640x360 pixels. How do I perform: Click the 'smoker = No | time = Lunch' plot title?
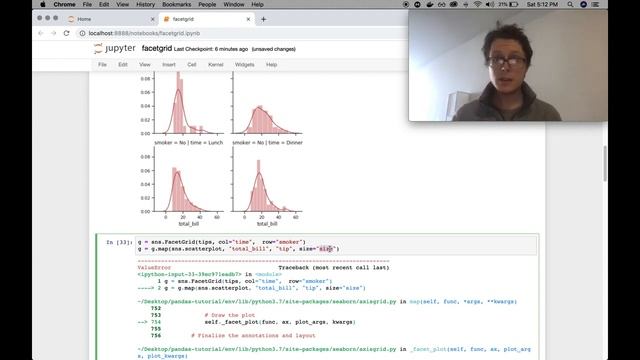(x=189, y=142)
